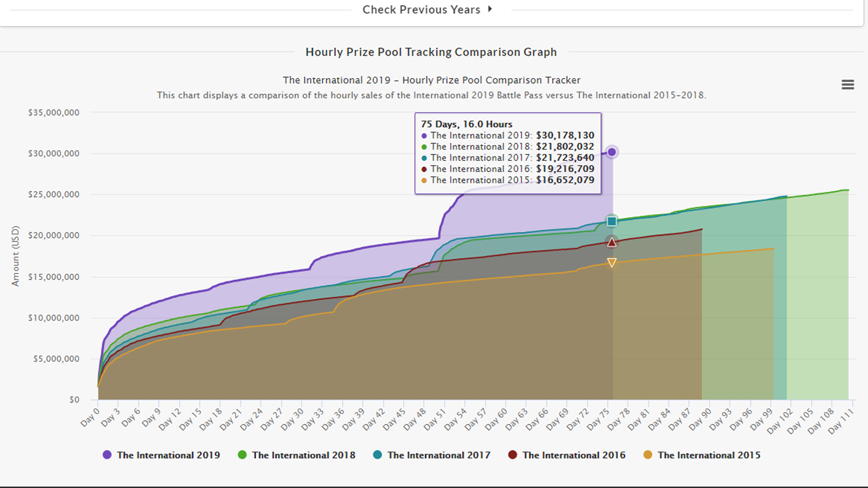Image resolution: width=868 pixels, height=488 pixels.
Task: Click the teal square 2017 marker
Action: tap(612, 221)
